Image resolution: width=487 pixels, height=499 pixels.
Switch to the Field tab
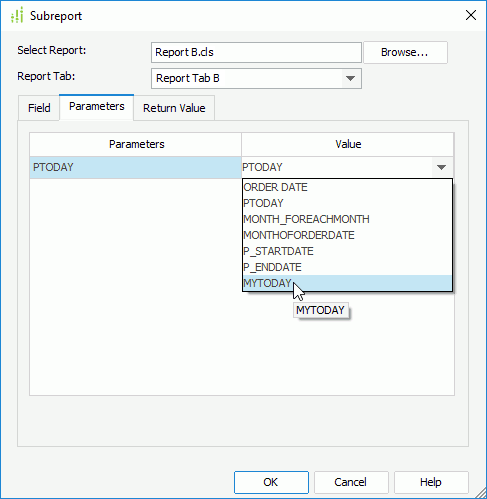(x=39, y=108)
